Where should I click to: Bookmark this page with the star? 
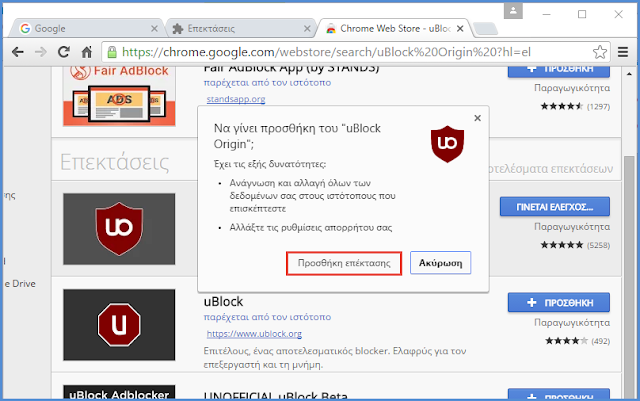(x=600, y=52)
